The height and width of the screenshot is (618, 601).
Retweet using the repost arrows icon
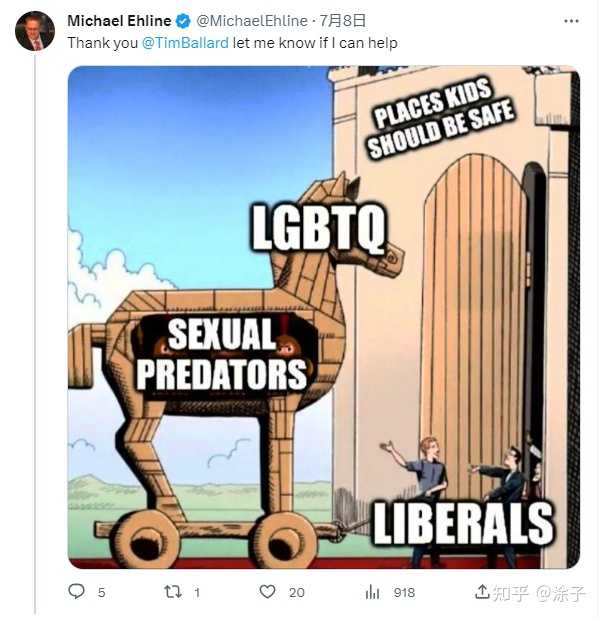click(173, 592)
